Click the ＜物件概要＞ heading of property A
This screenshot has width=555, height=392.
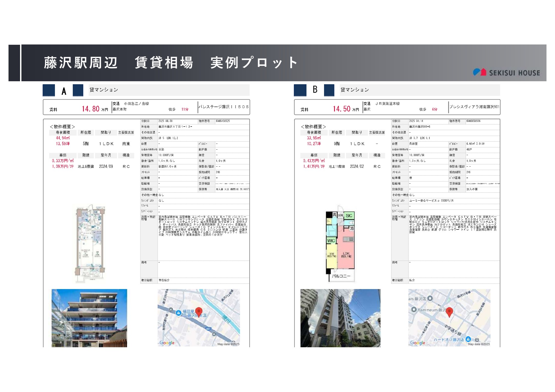[62, 127]
